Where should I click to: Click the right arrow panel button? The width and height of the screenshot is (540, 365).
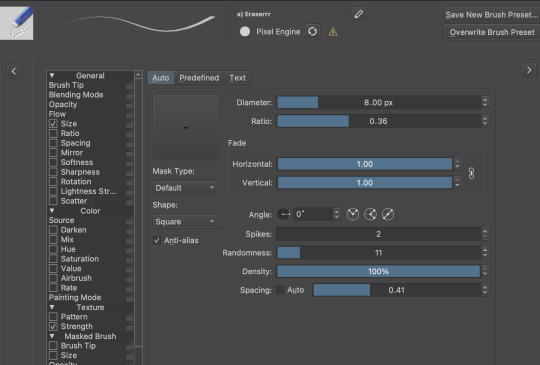[529, 70]
